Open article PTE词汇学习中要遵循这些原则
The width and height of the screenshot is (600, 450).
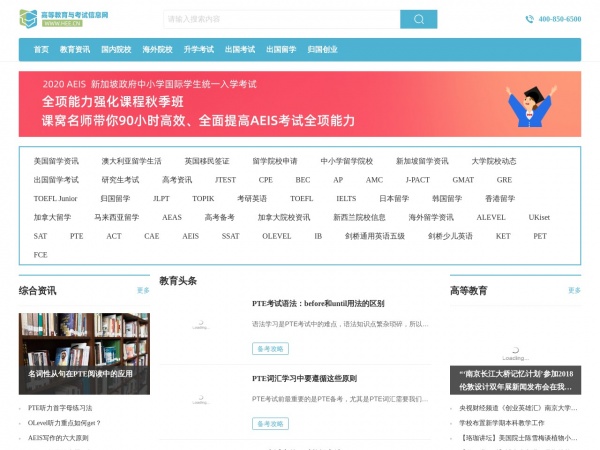pos(304,378)
